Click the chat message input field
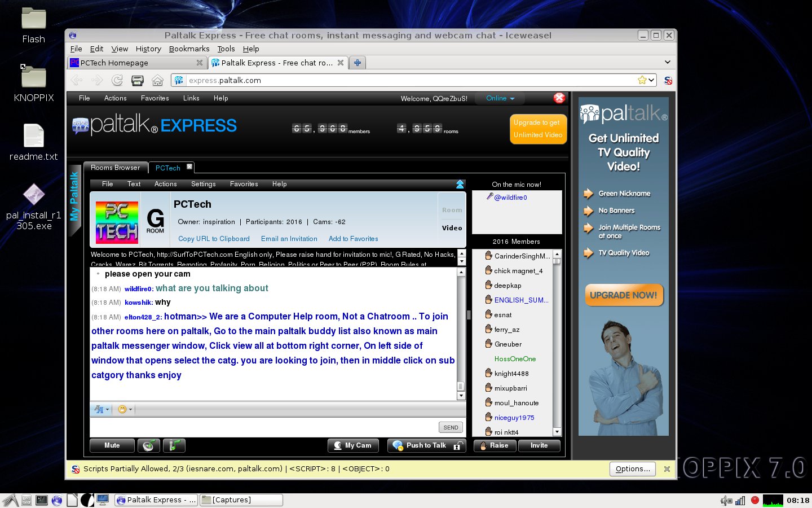Viewport: 812px width, 508px height. click(x=264, y=427)
